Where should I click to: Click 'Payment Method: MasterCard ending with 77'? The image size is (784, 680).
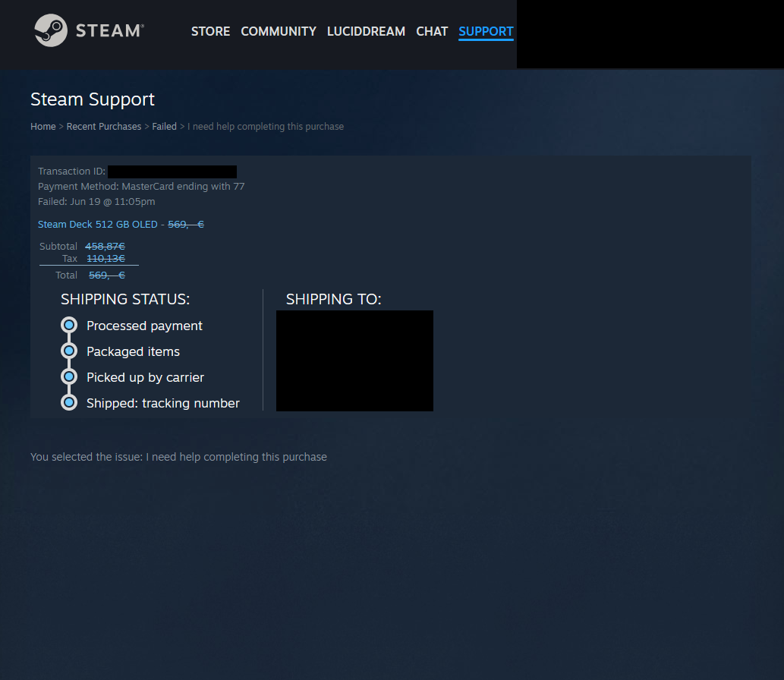pyautogui.click(x=141, y=187)
